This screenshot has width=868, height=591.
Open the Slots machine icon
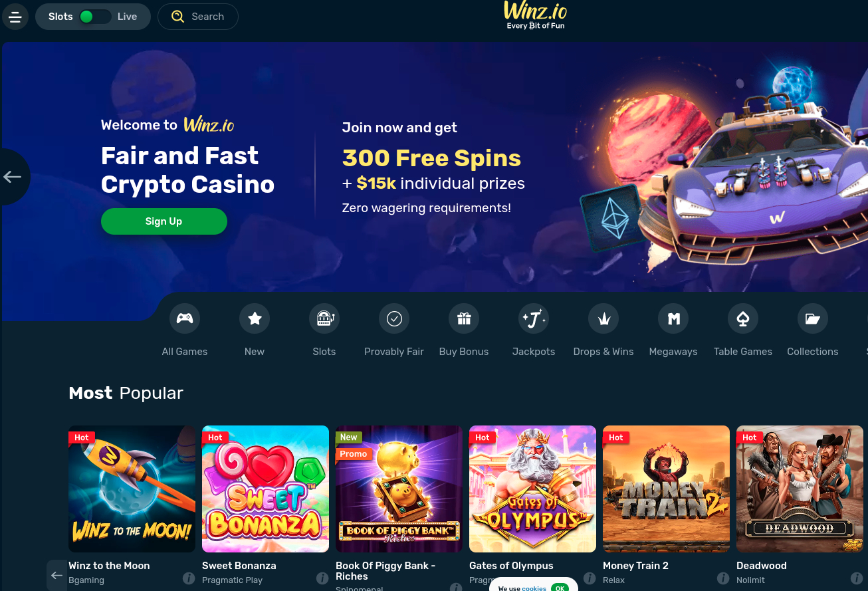324,319
